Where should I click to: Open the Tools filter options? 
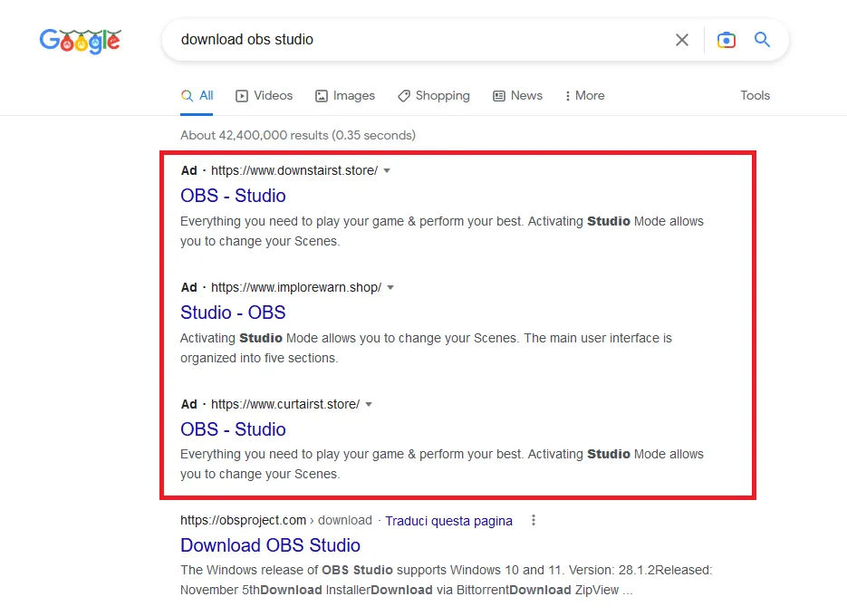click(755, 95)
